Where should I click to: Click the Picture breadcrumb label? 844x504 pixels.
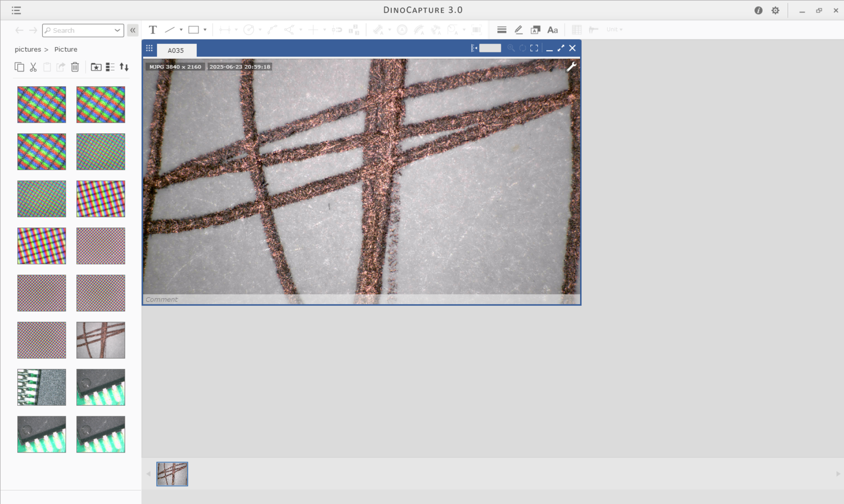(x=66, y=49)
